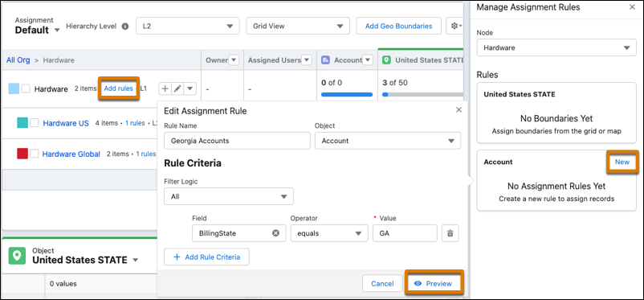
Task: Click the red Hardware Global color swatch
Action: point(22,154)
